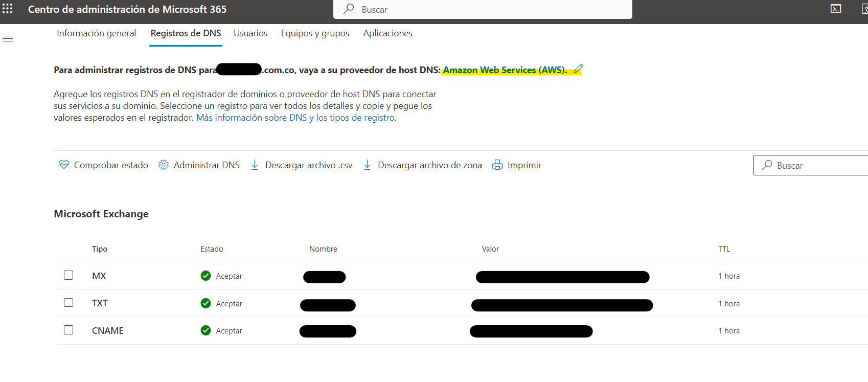Screen dimensions: 868x382
Task: Click Aceptar status in TXT row
Action: (229, 304)
